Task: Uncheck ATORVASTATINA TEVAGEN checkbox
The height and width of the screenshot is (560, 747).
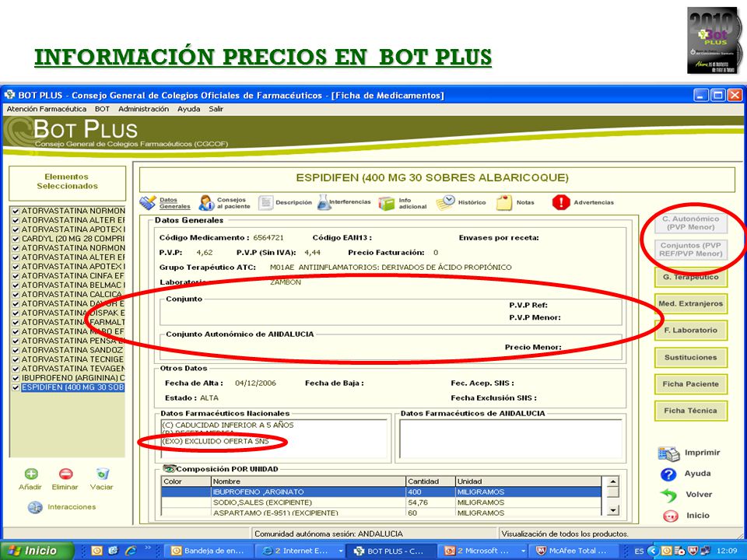Action: click(16, 369)
